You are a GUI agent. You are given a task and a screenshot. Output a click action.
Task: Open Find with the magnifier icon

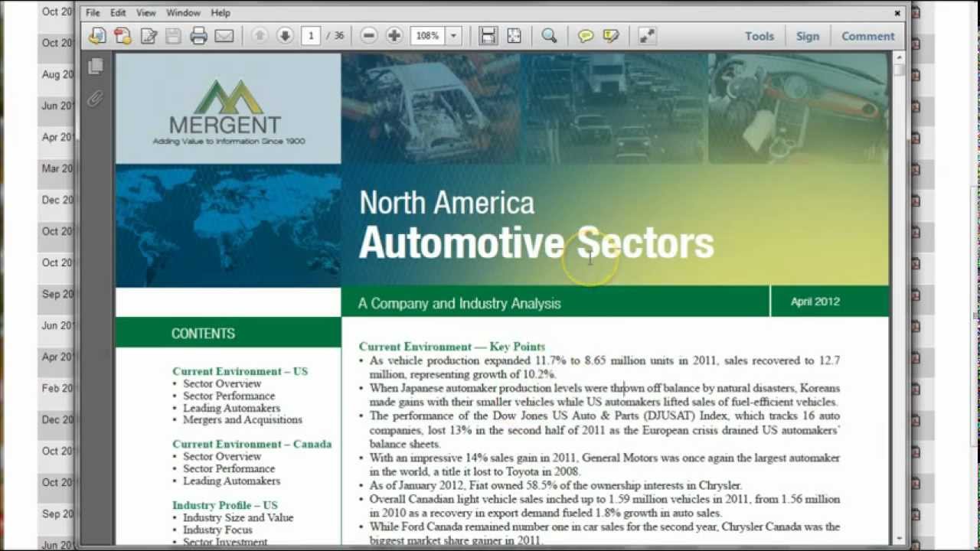(549, 36)
